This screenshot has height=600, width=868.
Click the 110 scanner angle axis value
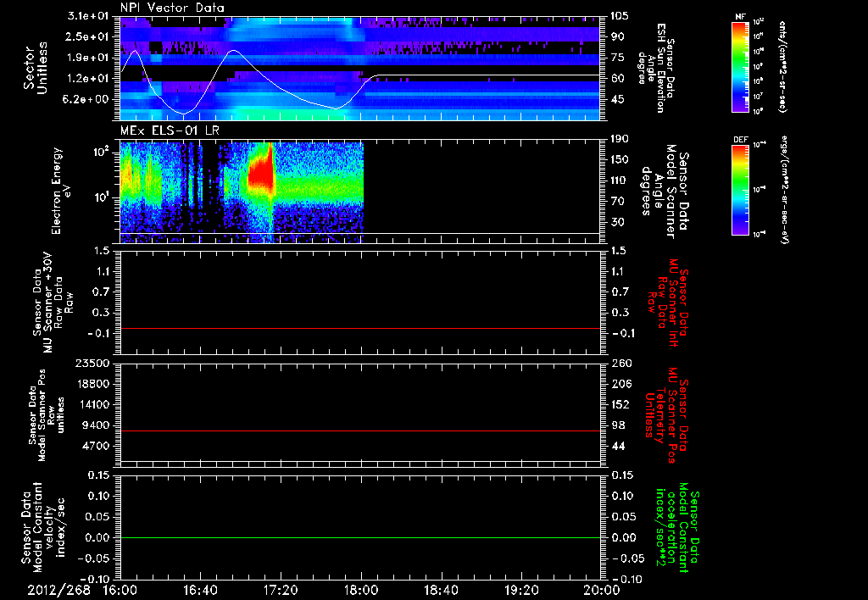pos(620,181)
